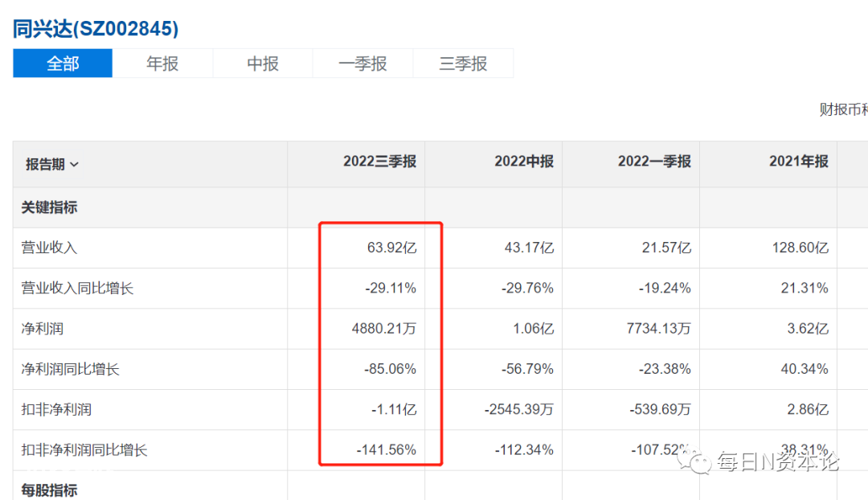This screenshot has height=500, width=868.
Task: Click the -56.79% growth value
Action: point(527,369)
